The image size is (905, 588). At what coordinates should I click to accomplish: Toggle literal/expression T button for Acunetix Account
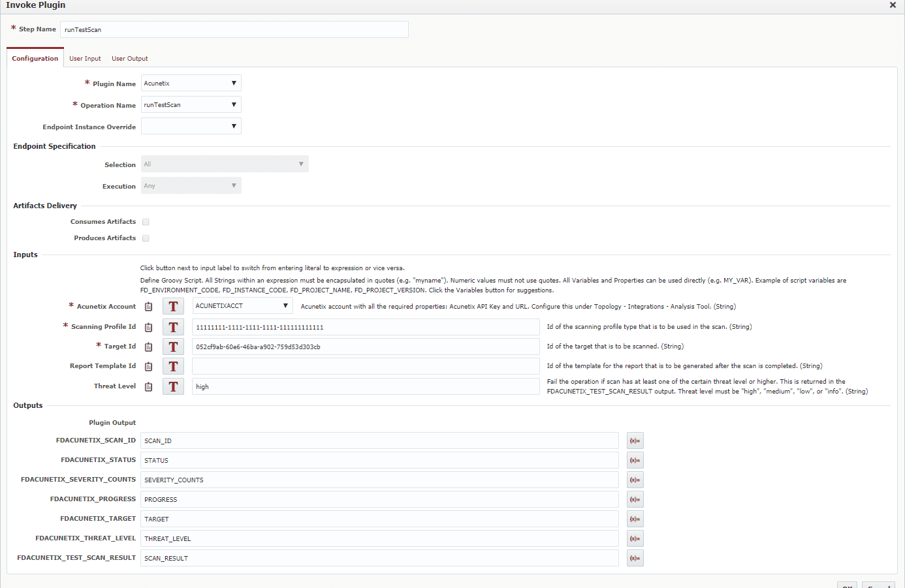[x=173, y=306]
